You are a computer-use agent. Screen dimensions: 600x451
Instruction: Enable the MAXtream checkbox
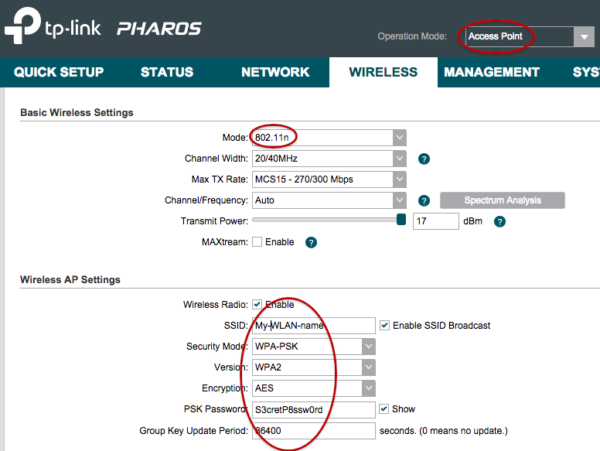coord(257,242)
